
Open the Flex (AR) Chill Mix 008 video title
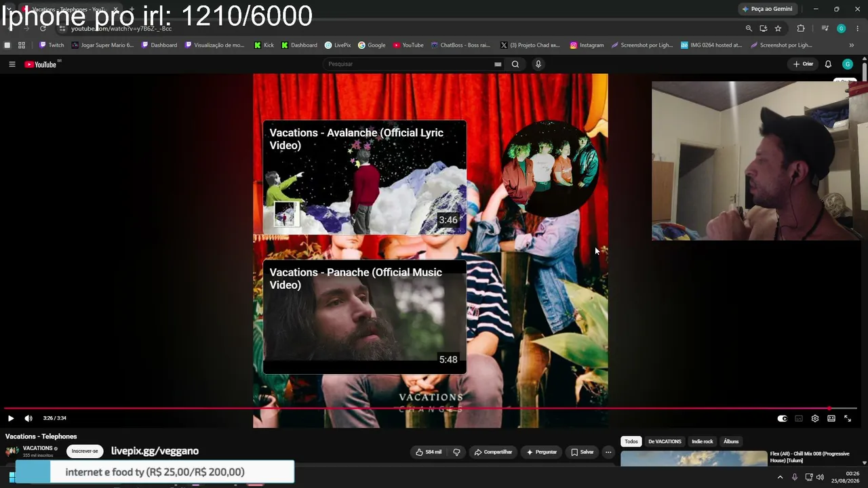(810, 457)
